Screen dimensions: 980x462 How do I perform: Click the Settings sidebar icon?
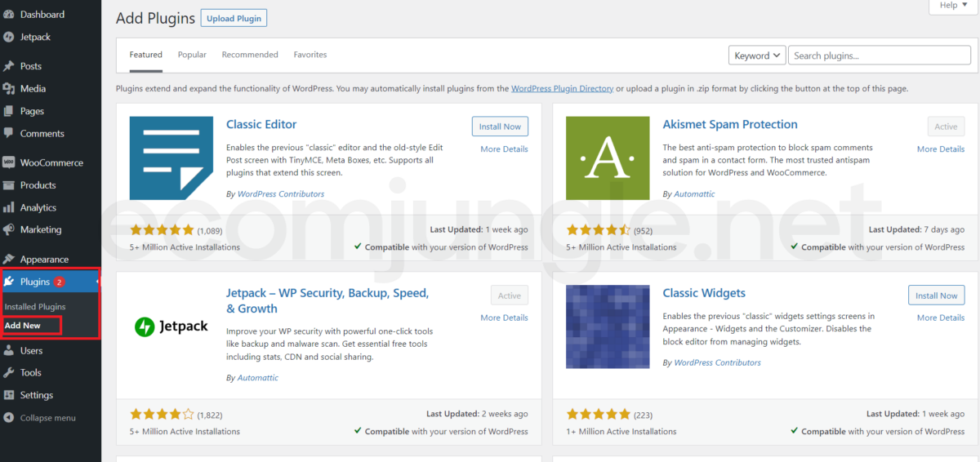click(x=9, y=395)
